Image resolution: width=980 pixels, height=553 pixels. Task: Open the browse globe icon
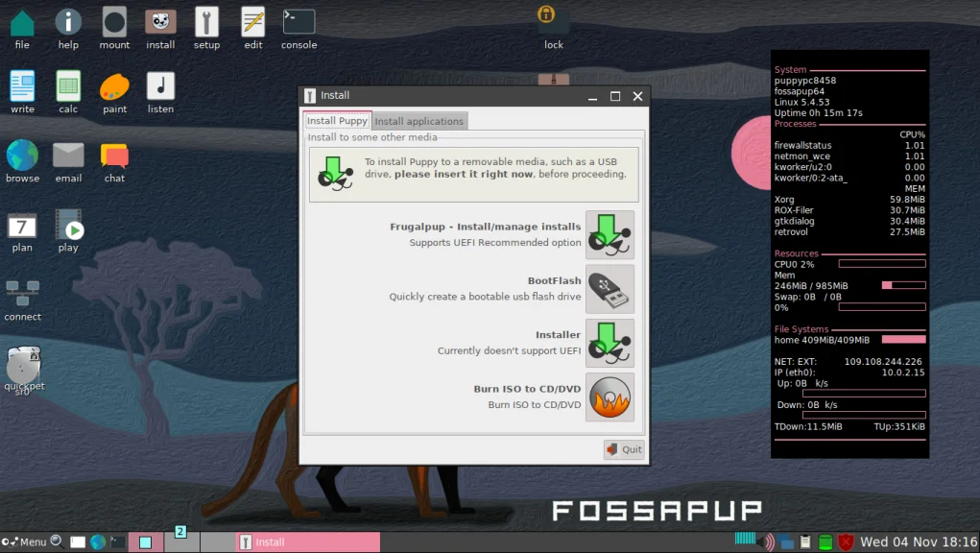click(x=22, y=154)
